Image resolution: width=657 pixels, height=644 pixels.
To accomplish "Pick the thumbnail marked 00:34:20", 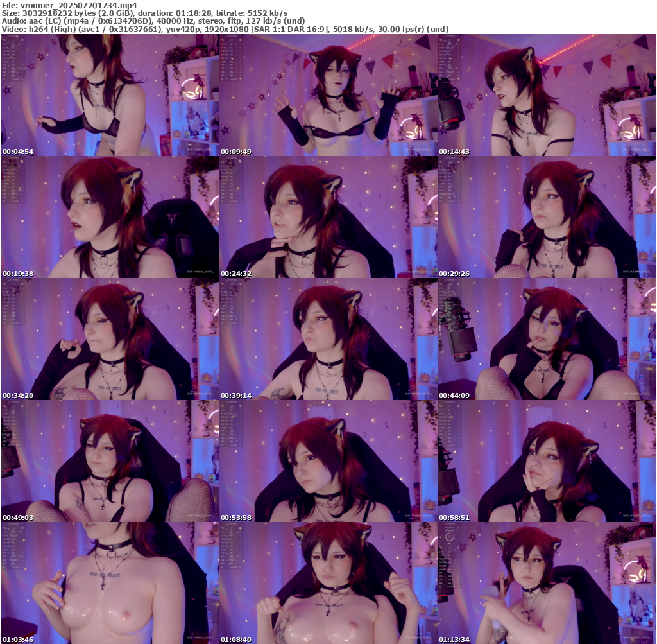I will click(110, 339).
